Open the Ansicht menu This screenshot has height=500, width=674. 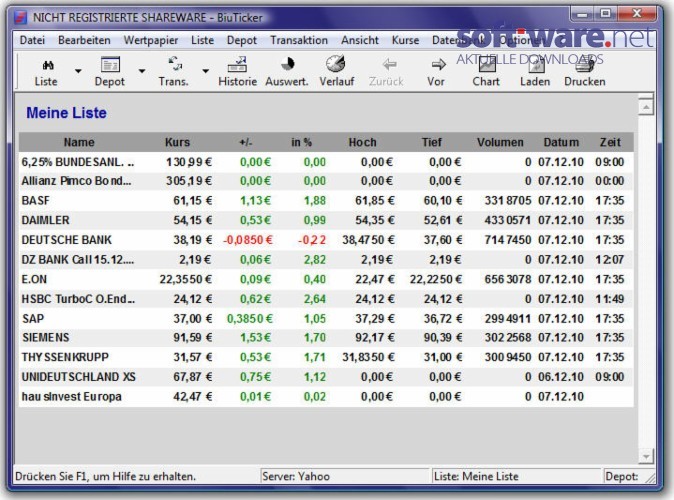pos(360,40)
